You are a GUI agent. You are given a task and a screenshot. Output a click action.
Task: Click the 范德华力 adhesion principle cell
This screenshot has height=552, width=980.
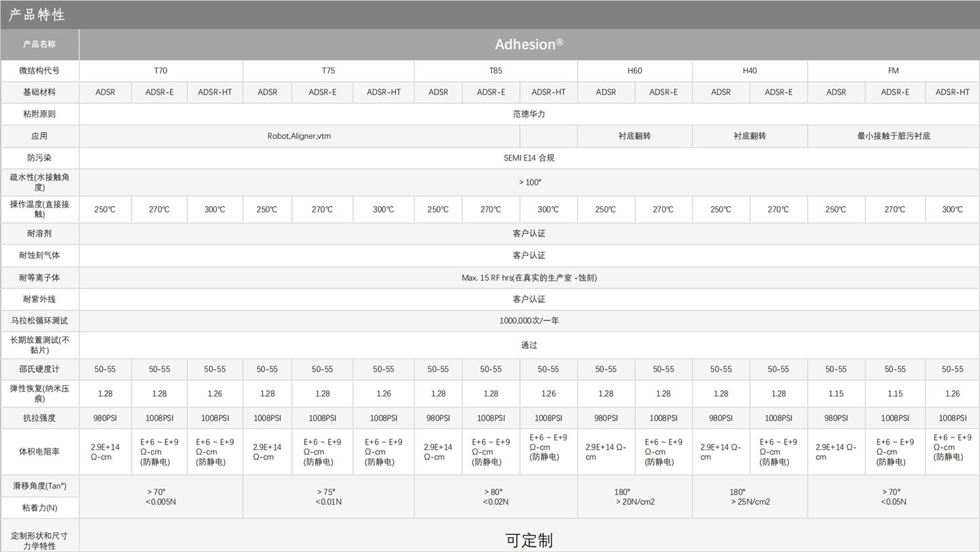click(529, 114)
